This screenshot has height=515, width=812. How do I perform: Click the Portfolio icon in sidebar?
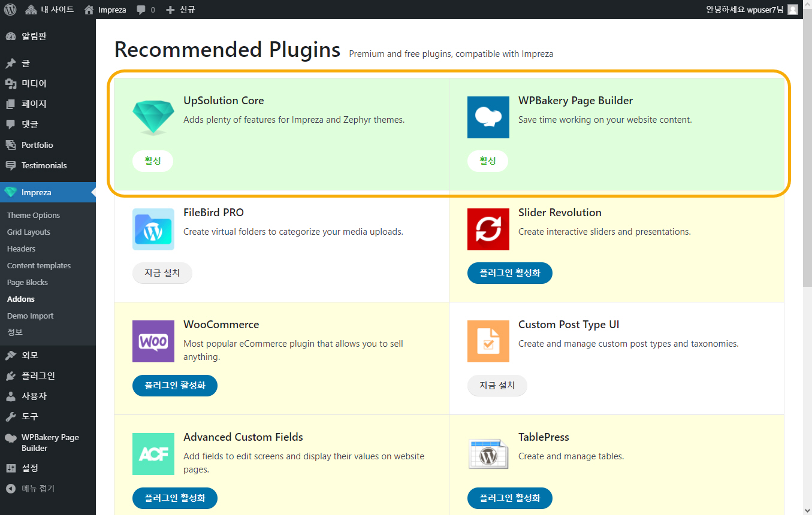tap(11, 145)
